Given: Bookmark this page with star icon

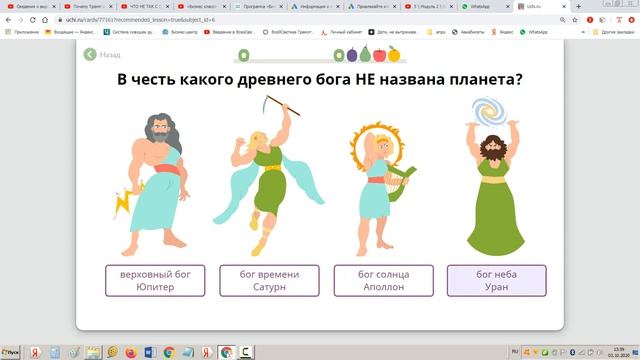Looking at the screenshot, I should 575,20.
